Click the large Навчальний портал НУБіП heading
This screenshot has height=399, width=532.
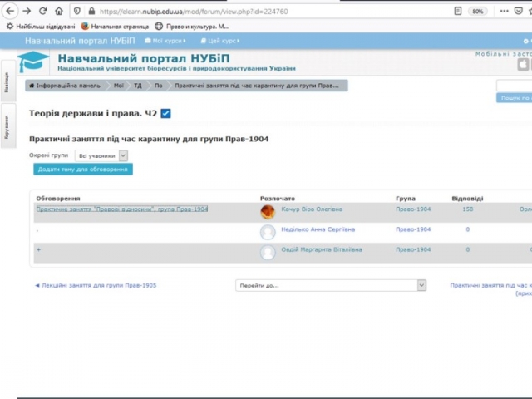pos(144,58)
